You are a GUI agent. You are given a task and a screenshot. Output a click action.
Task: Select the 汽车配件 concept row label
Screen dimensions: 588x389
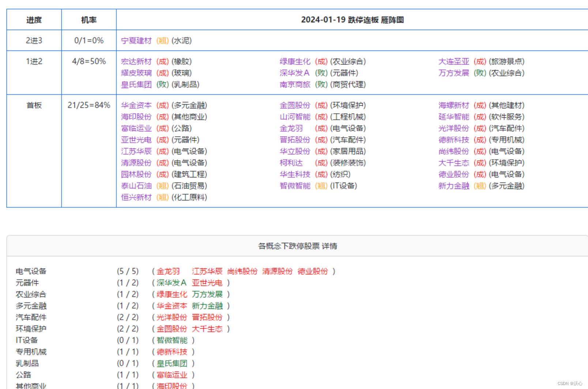(x=31, y=317)
